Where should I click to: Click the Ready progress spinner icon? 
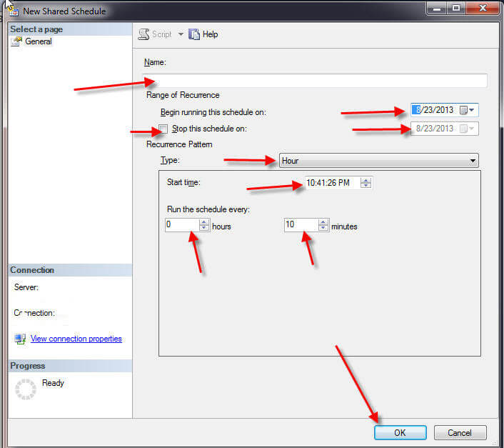click(x=26, y=389)
